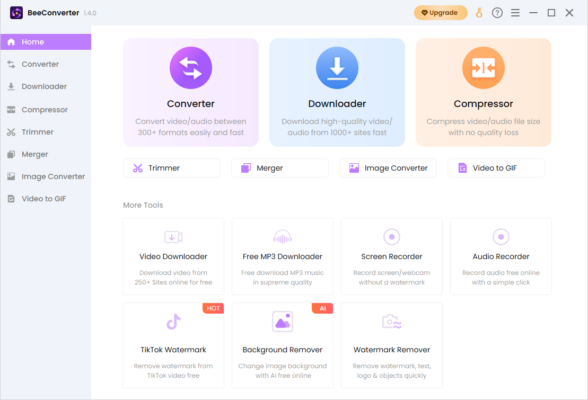Click "without a watermark" text

pyautogui.click(x=392, y=282)
